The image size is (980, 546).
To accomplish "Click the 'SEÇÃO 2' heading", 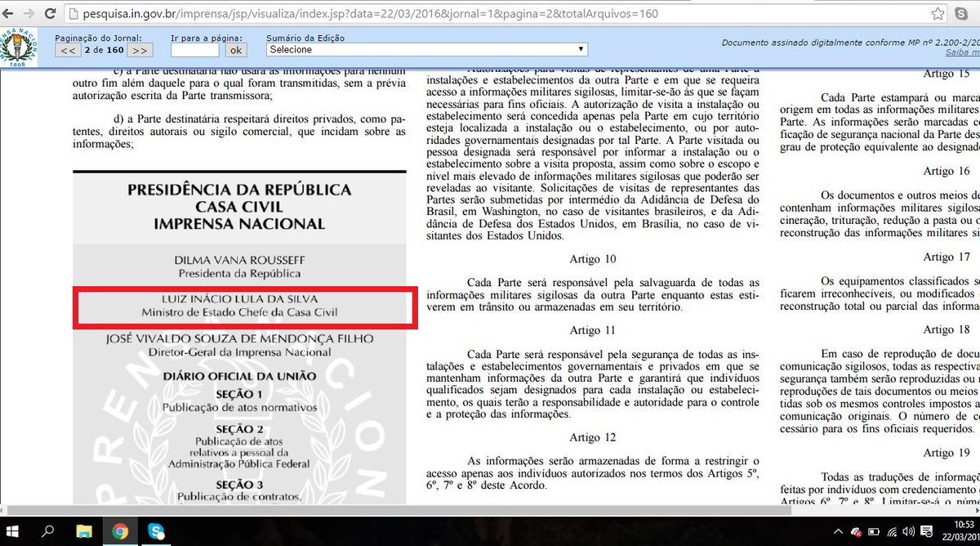I will coord(239,429).
